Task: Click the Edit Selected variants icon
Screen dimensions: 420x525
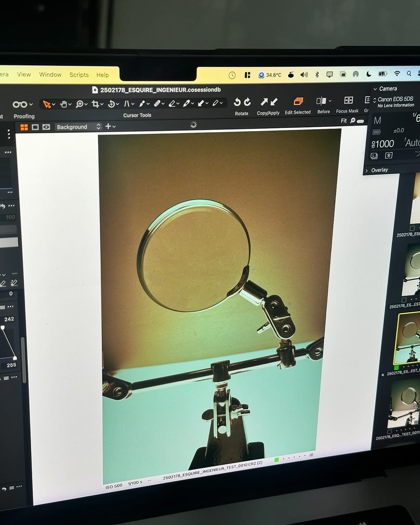Action: pos(298,101)
